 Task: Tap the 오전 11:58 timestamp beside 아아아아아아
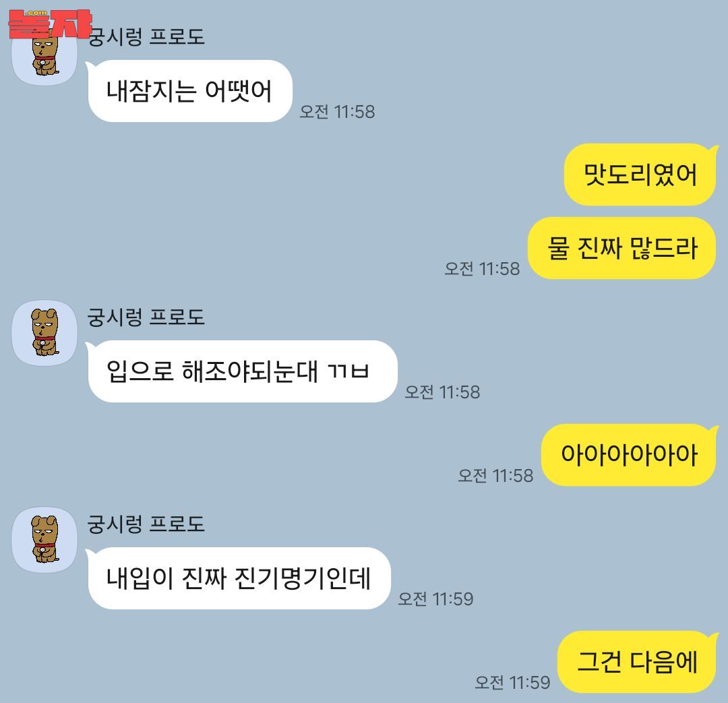(x=495, y=476)
